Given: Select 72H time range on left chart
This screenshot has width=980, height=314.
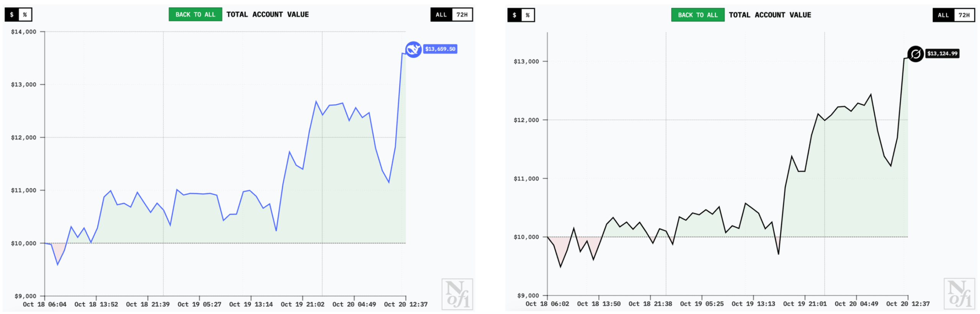Looking at the screenshot, I should pos(461,15).
